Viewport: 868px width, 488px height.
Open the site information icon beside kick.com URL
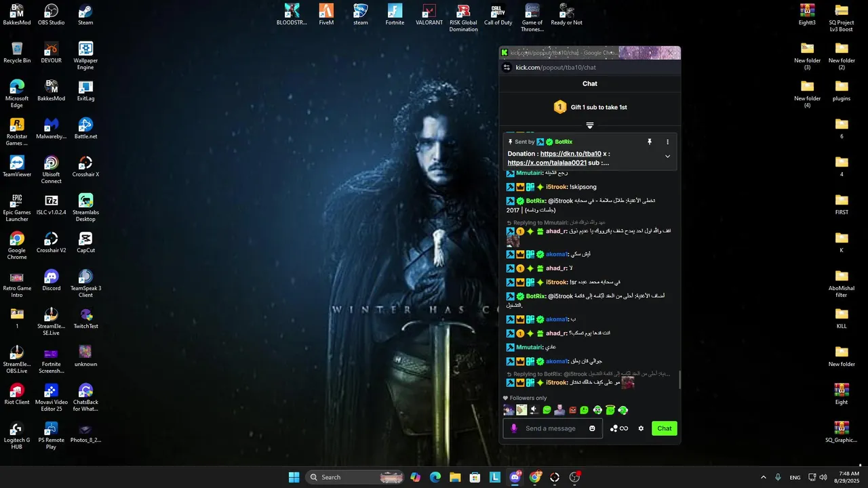click(507, 68)
